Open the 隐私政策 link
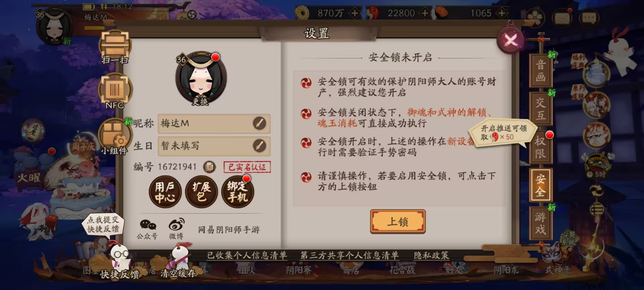 [431, 255]
